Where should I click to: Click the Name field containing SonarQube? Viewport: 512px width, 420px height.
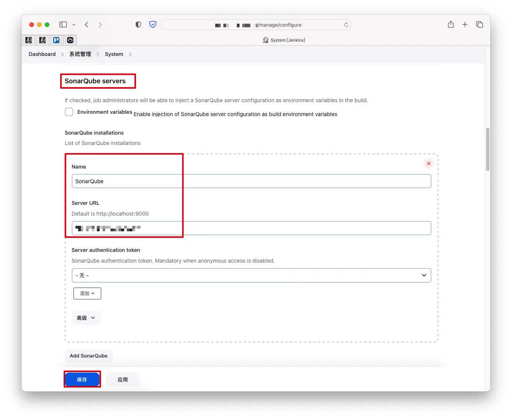point(251,181)
